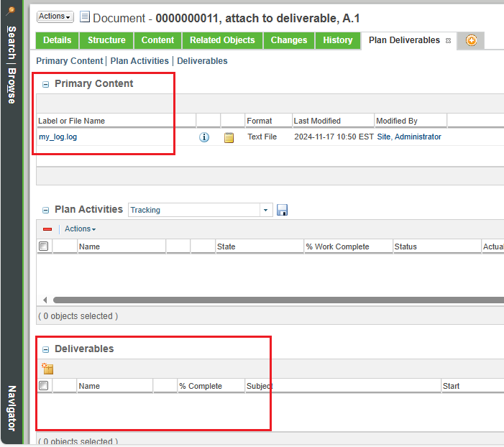The height and width of the screenshot is (447, 504).
Task: Sort by % Work Complete column
Action: click(x=348, y=246)
